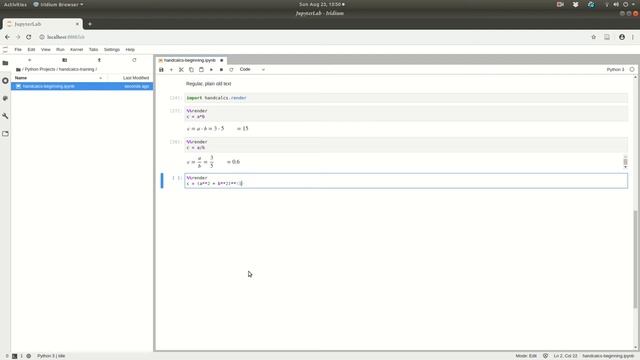Click the kernel status circle indicator
The width and height of the screenshot is (640, 360).
click(x=632, y=69)
